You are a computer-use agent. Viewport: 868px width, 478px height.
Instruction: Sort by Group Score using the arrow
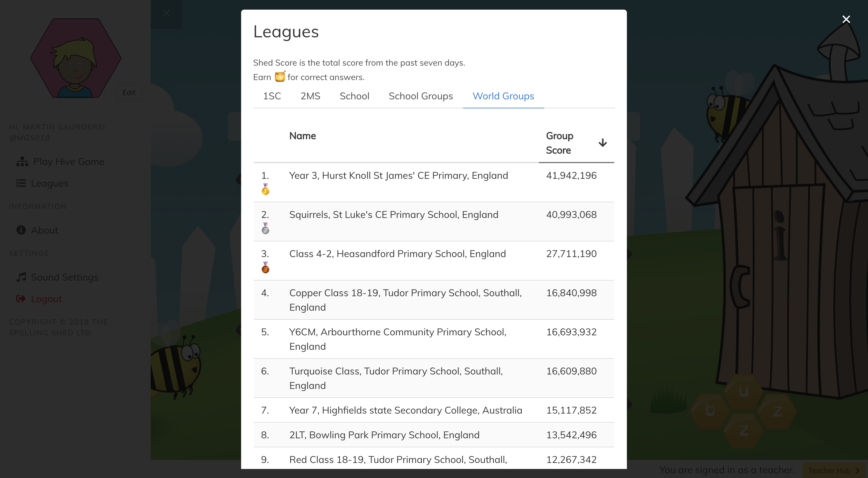coord(602,143)
